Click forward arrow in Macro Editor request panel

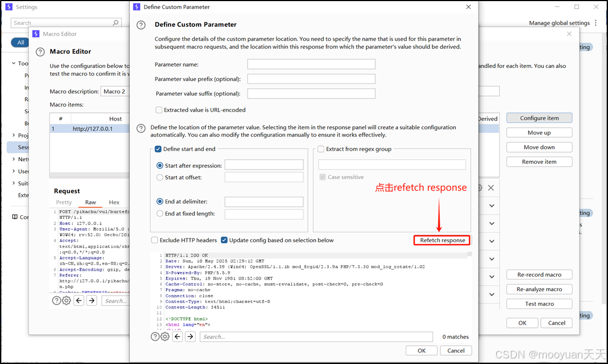coord(92,301)
